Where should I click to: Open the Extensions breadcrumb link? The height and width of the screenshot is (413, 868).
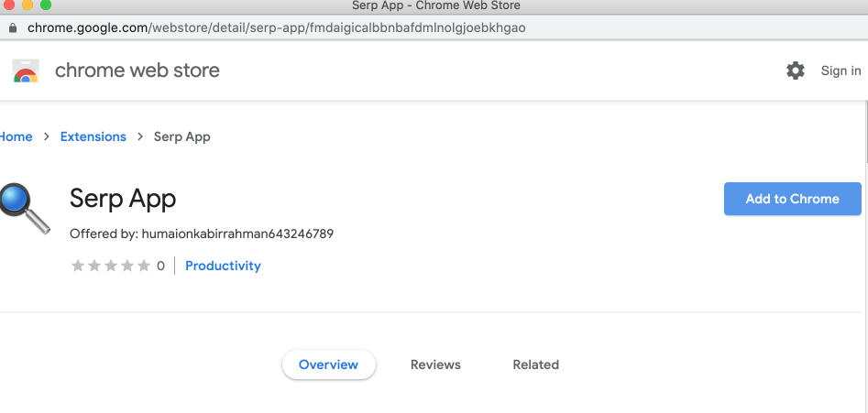[93, 136]
